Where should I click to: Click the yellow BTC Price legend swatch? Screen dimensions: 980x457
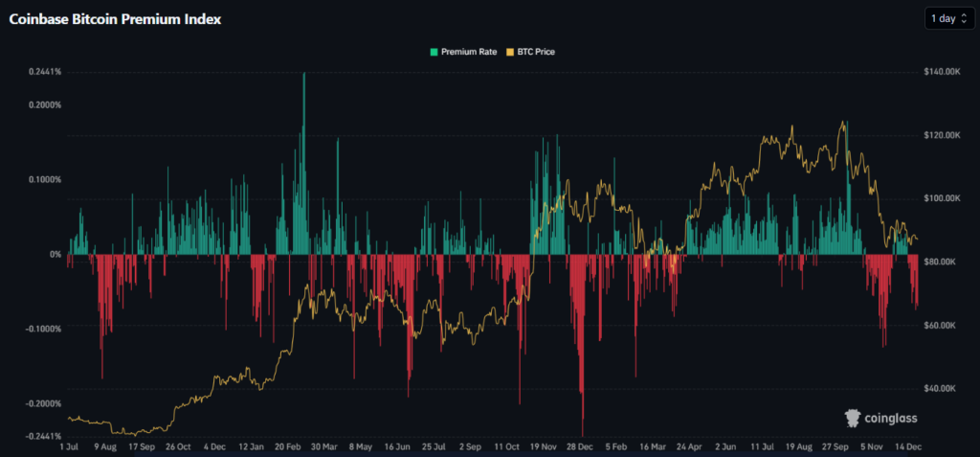(x=508, y=52)
